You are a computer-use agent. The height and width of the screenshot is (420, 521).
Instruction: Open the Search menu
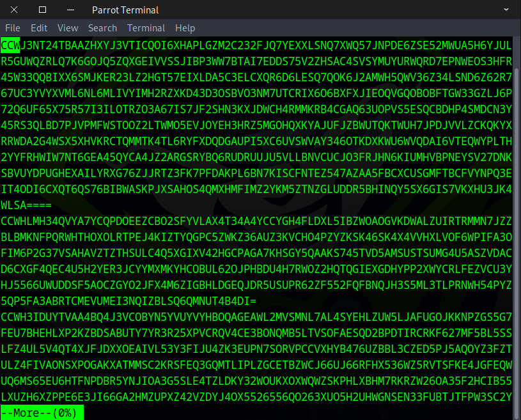click(102, 28)
